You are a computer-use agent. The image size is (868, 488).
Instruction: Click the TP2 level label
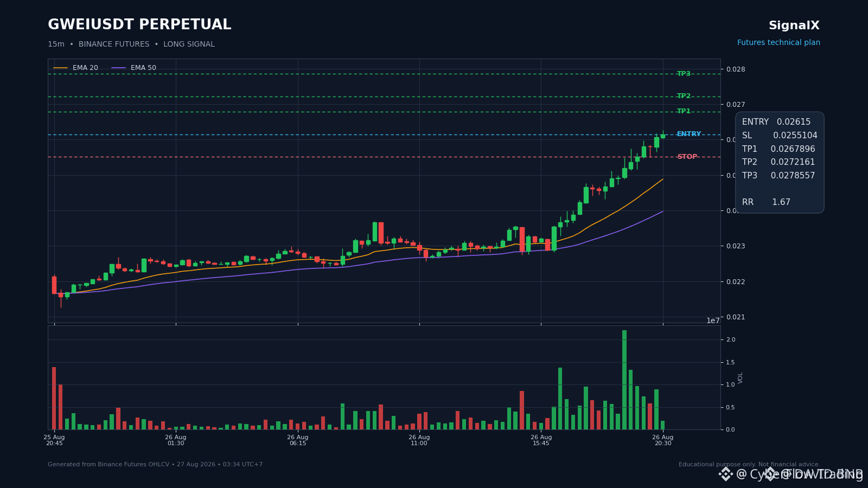[684, 96]
